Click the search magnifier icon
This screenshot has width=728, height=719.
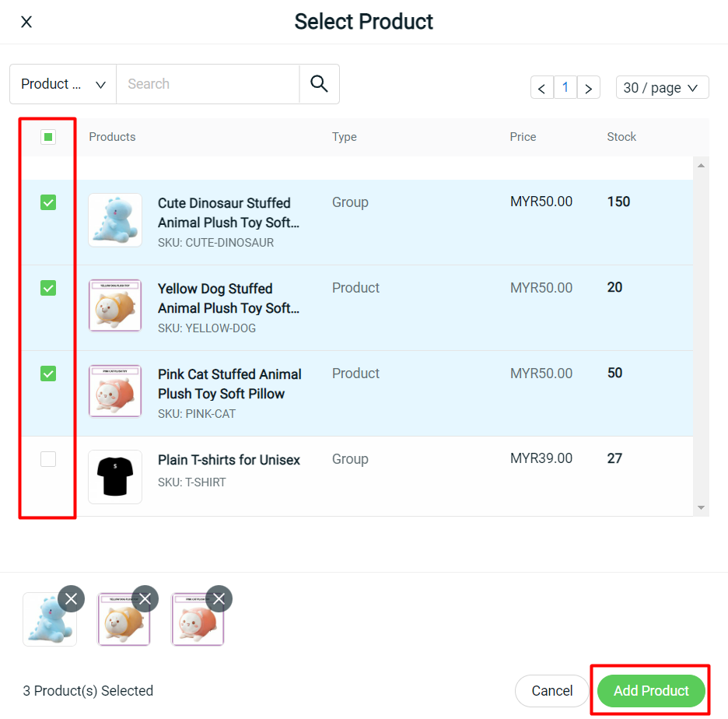tap(319, 83)
